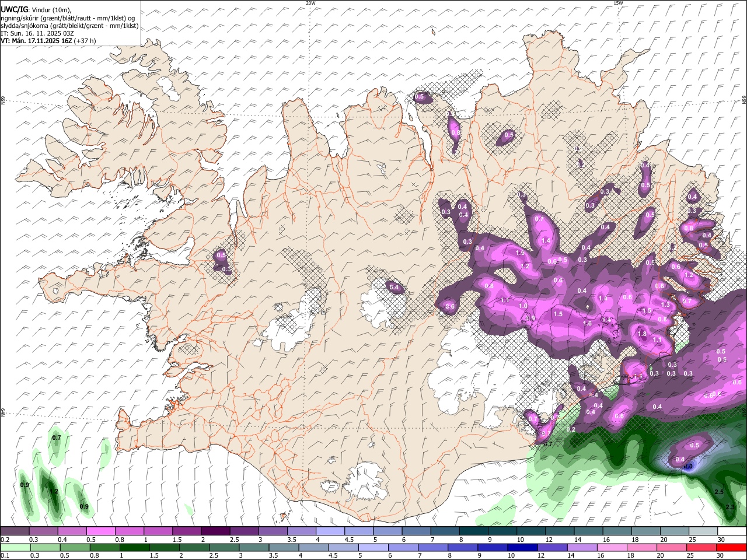This screenshot has width=747, height=560.
Task: Select the bright pink snow swatch at 0.5
Action: (100, 531)
